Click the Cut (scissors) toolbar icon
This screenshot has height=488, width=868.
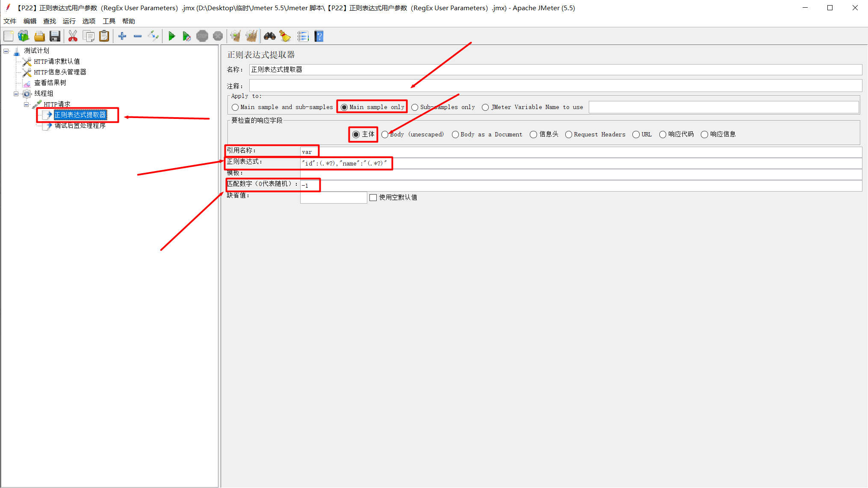pos(73,36)
